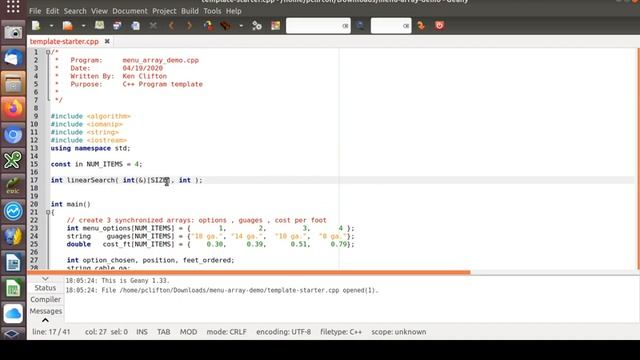Click the 'This is Geany 1.33.' status line
The width and height of the screenshot is (640, 360).
(118, 280)
